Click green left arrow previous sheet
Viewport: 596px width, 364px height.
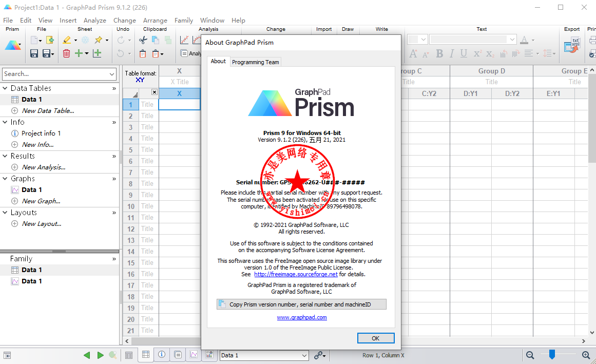tap(87, 355)
